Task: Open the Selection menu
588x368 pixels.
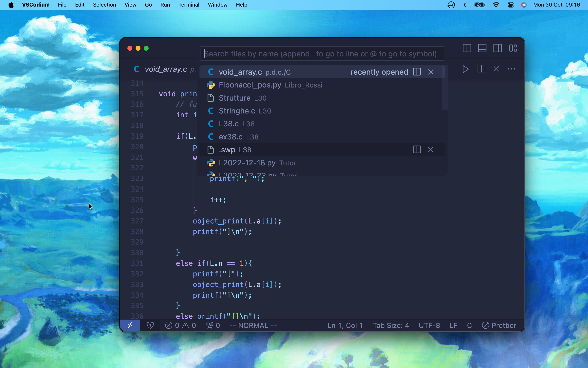Action: pos(105,5)
